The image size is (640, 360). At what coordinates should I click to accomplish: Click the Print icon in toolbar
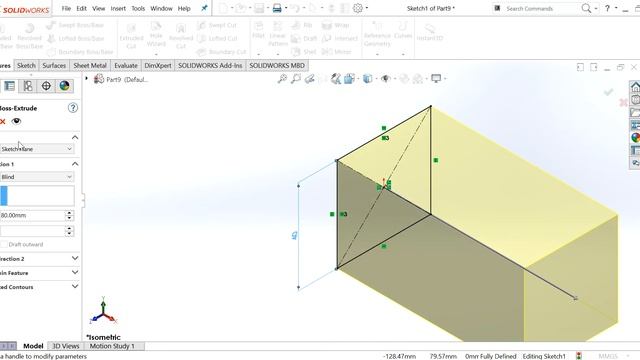pos(277,8)
